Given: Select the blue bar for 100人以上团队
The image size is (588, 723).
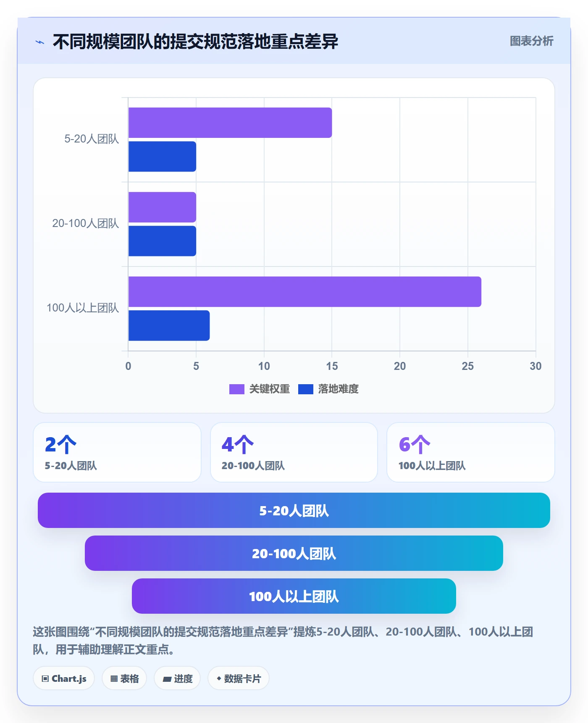Looking at the screenshot, I should (x=169, y=325).
